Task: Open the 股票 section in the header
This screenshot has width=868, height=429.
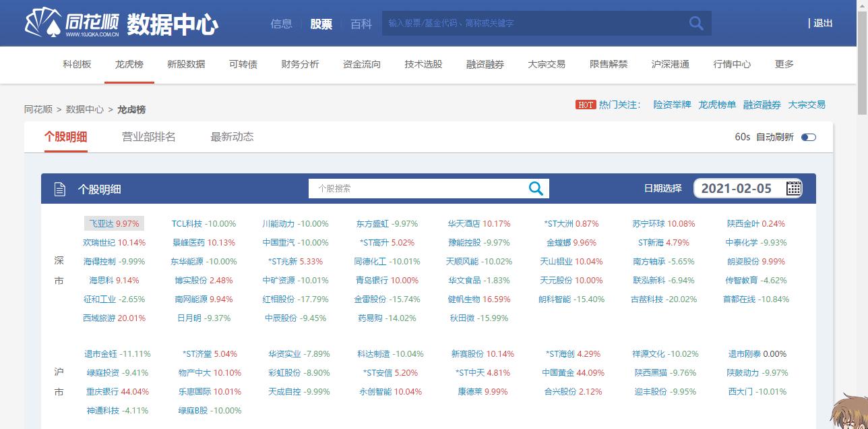Action: click(320, 23)
